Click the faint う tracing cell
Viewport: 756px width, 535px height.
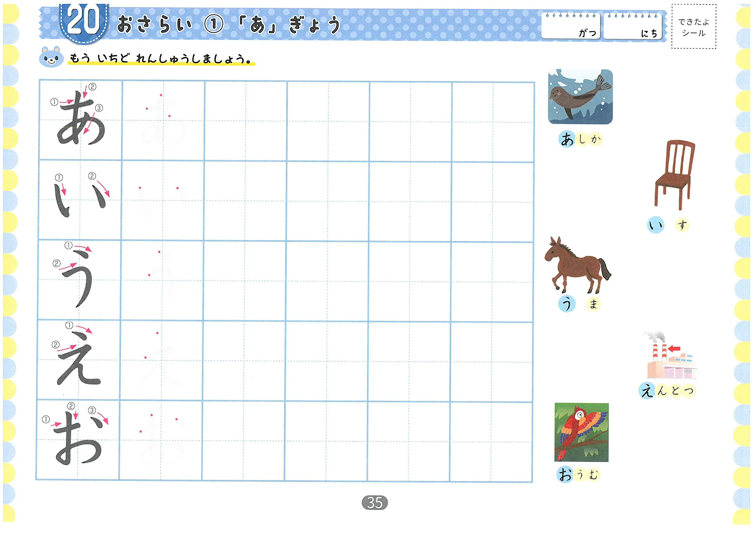(x=162, y=280)
